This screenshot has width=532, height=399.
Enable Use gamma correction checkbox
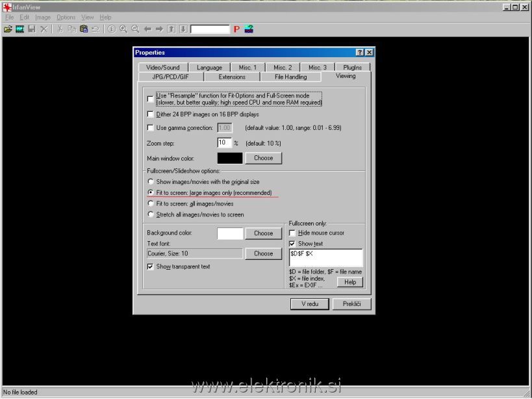point(150,127)
